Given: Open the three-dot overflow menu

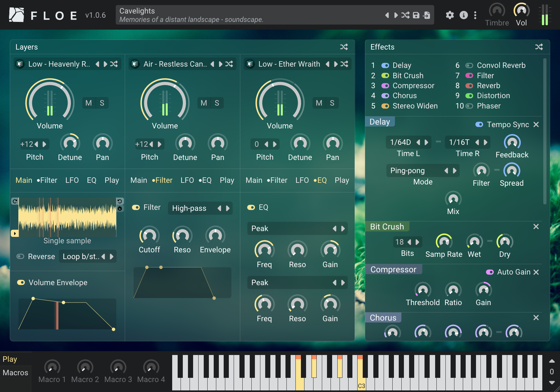Looking at the screenshot, I should [x=475, y=15].
